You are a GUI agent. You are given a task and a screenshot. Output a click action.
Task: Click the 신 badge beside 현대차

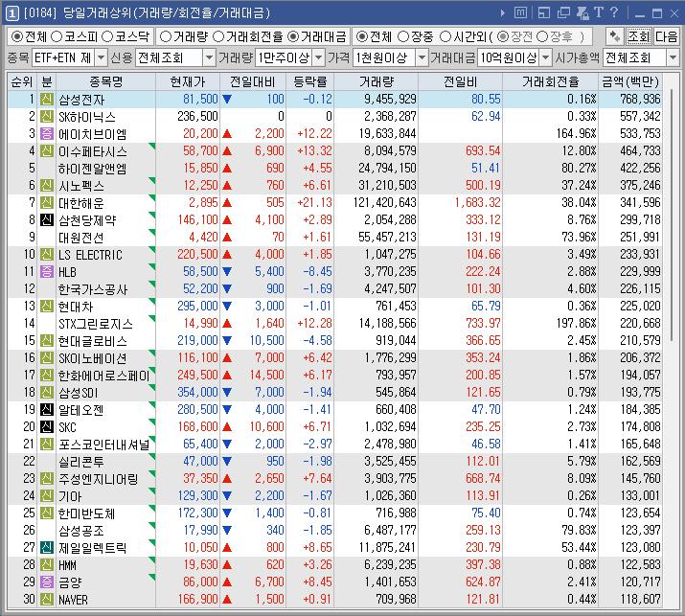pyautogui.click(x=47, y=306)
